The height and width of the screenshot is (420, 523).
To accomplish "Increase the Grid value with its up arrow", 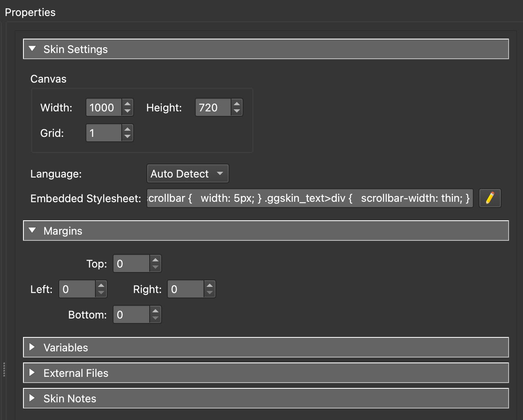I will coord(127,129).
